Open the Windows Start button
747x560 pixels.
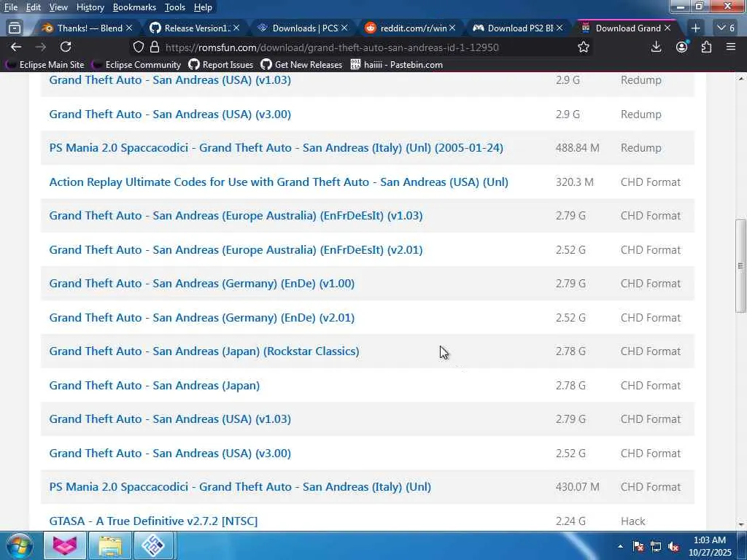20,545
